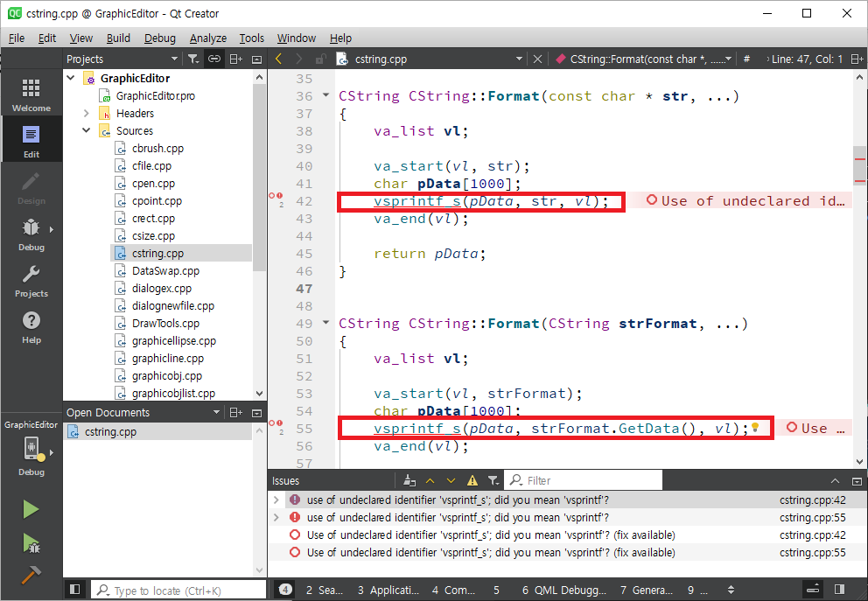
Task: Open the Analyze menu
Action: (208, 38)
